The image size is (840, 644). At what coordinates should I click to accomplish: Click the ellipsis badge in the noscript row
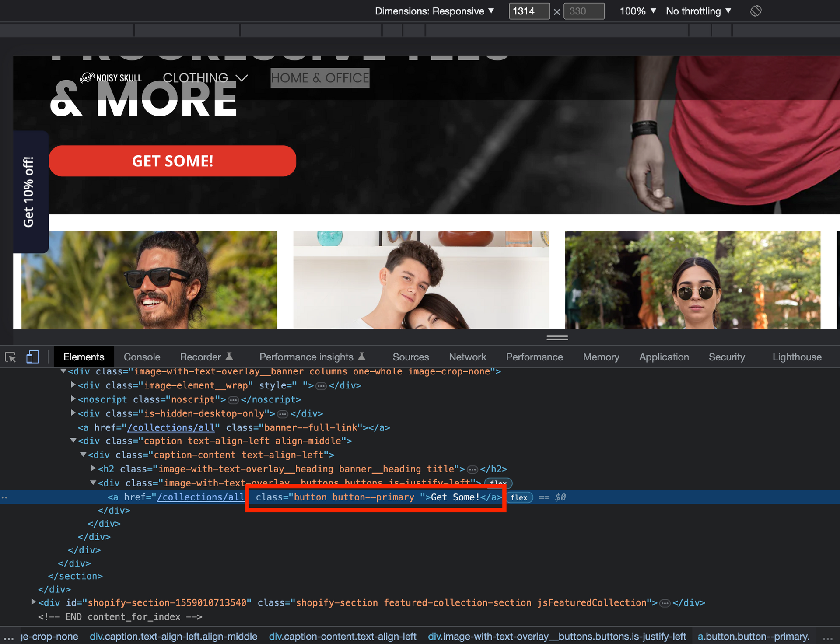pos(234,400)
